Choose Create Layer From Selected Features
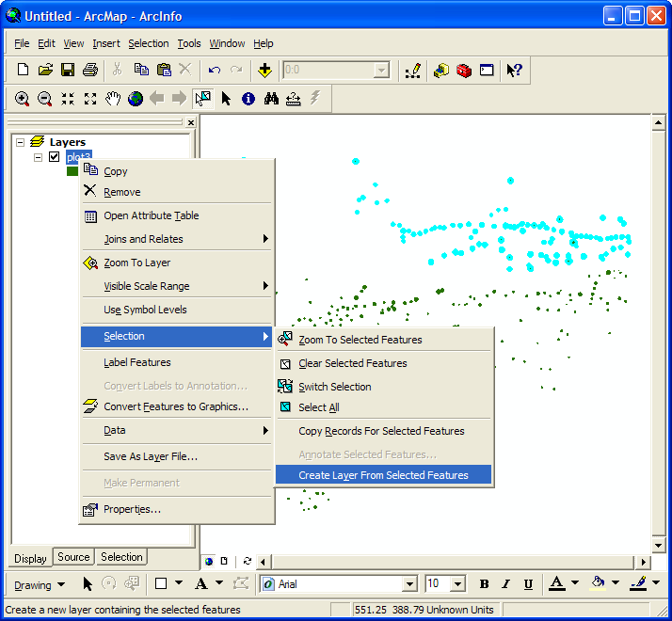 pyautogui.click(x=384, y=475)
